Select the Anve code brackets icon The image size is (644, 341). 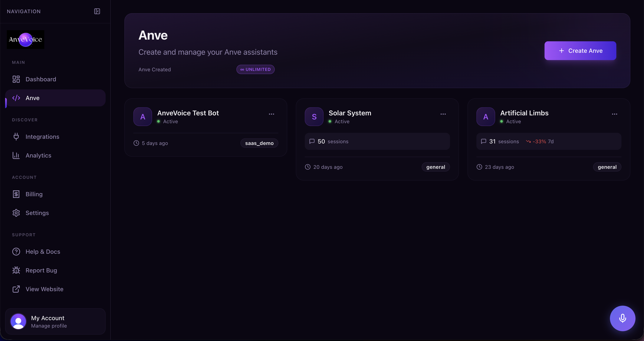(x=16, y=98)
